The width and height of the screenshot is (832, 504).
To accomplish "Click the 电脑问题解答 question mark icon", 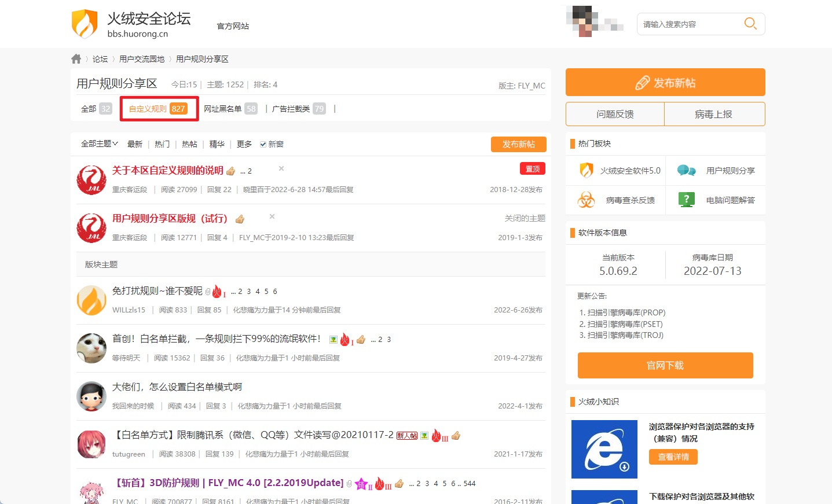I will pyautogui.click(x=687, y=200).
